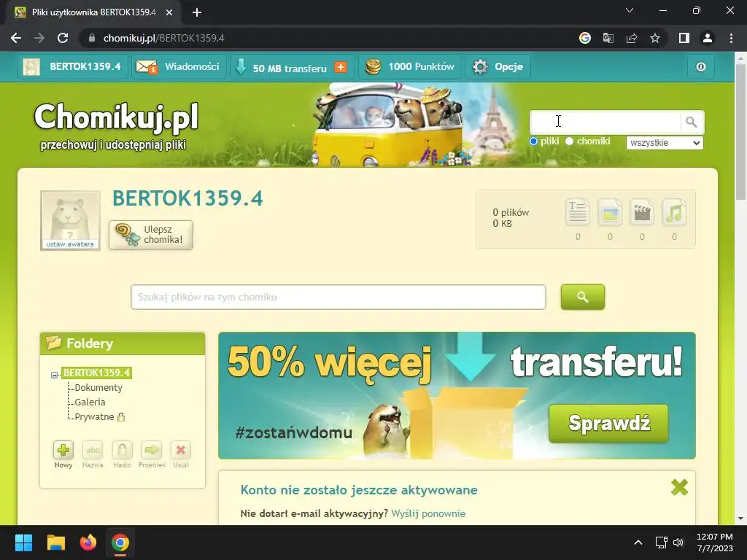Reload the page
Image resolution: width=747 pixels, height=560 pixels.
(63, 38)
